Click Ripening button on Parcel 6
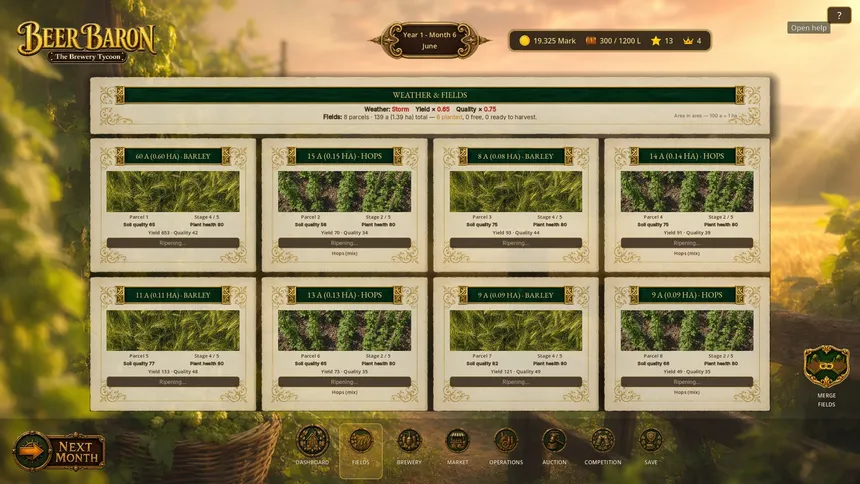Screen dimensions: 860x484 [x=344, y=381]
